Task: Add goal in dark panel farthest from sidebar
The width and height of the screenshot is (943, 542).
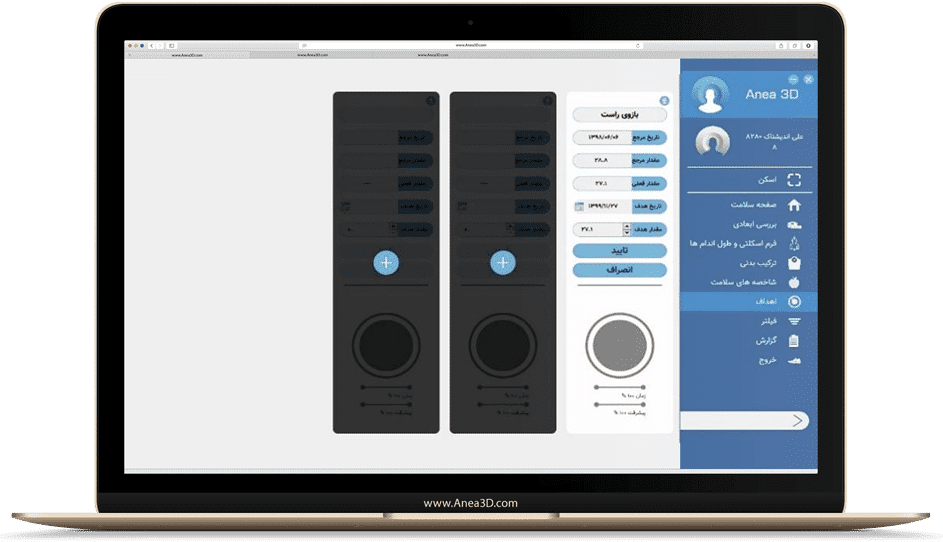Action: point(386,263)
